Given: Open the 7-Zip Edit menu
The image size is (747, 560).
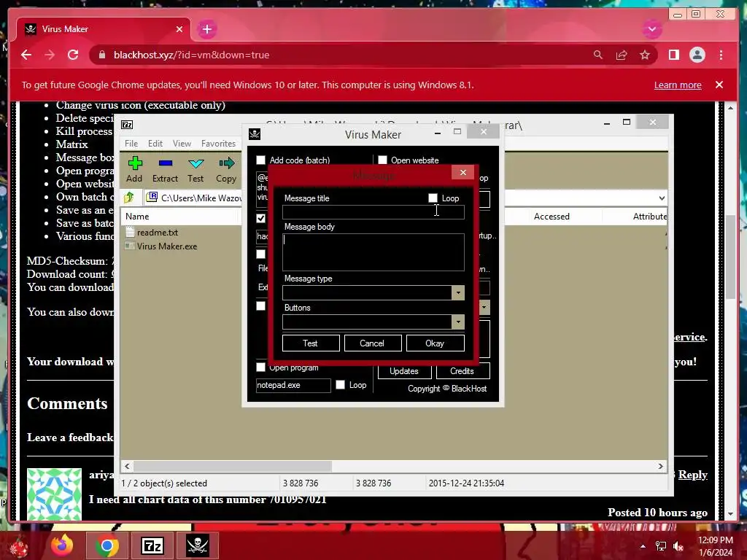Looking at the screenshot, I should coord(155,144).
